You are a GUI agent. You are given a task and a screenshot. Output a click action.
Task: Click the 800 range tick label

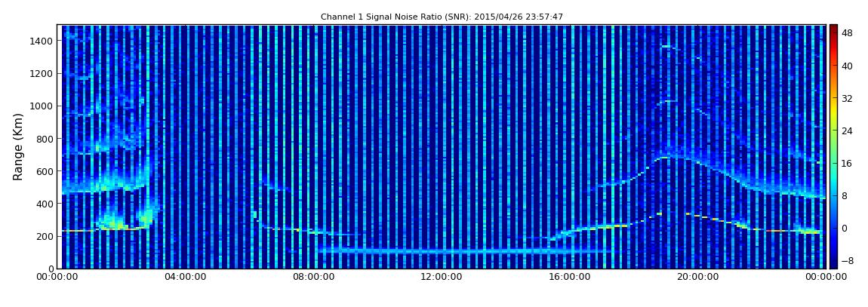(45, 139)
